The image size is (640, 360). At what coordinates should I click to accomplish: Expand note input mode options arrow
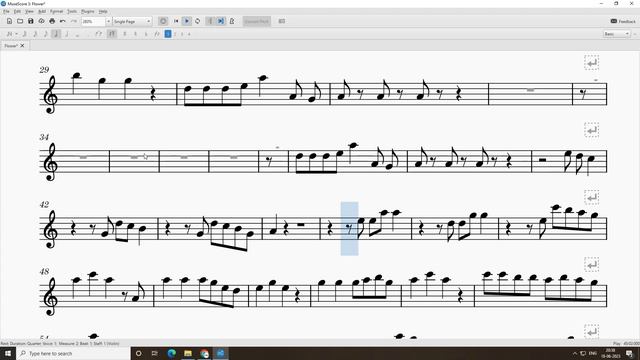pos(16,34)
